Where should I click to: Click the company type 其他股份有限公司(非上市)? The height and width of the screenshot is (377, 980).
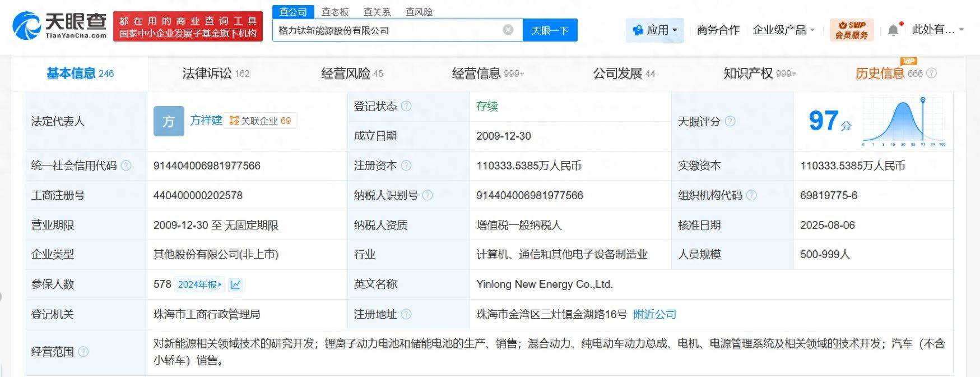(216, 254)
